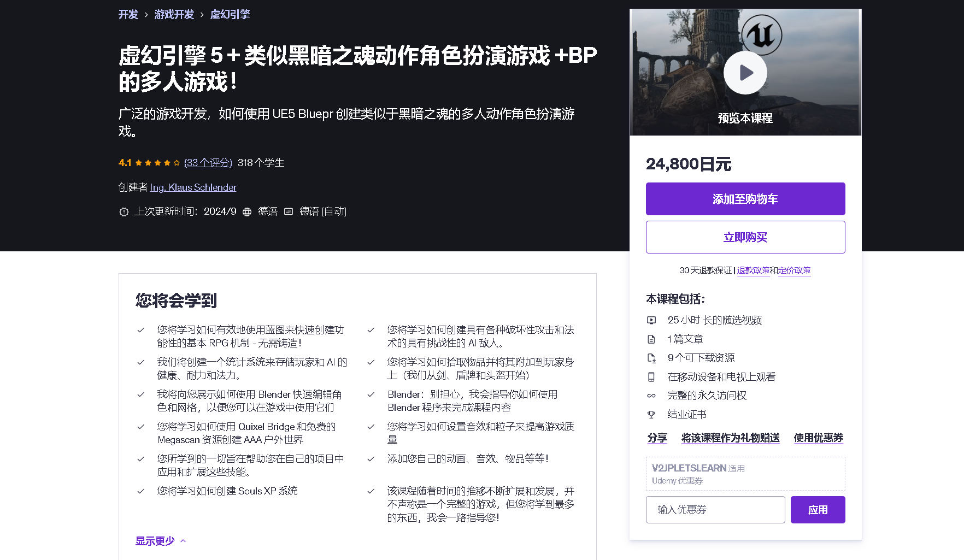Screen dimensions: 964x560
Task: Open the 虚幻引擎 breadcrumb link
Action: [x=230, y=15]
